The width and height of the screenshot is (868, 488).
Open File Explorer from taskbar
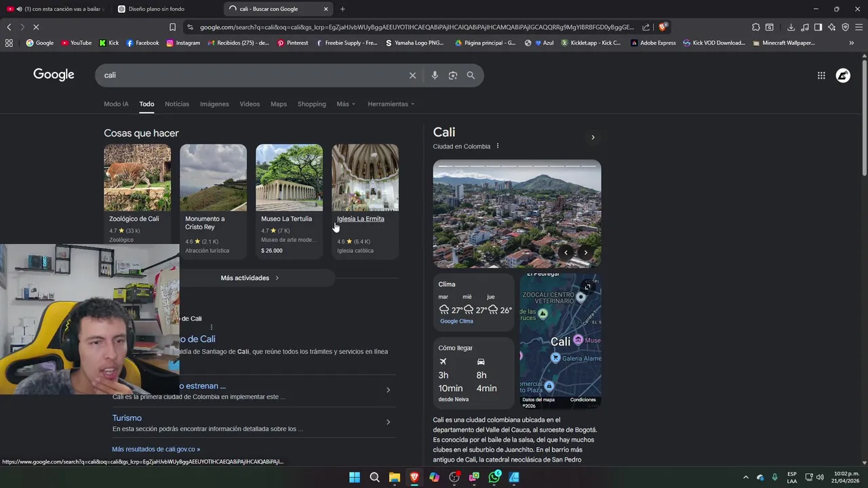coord(395,477)
